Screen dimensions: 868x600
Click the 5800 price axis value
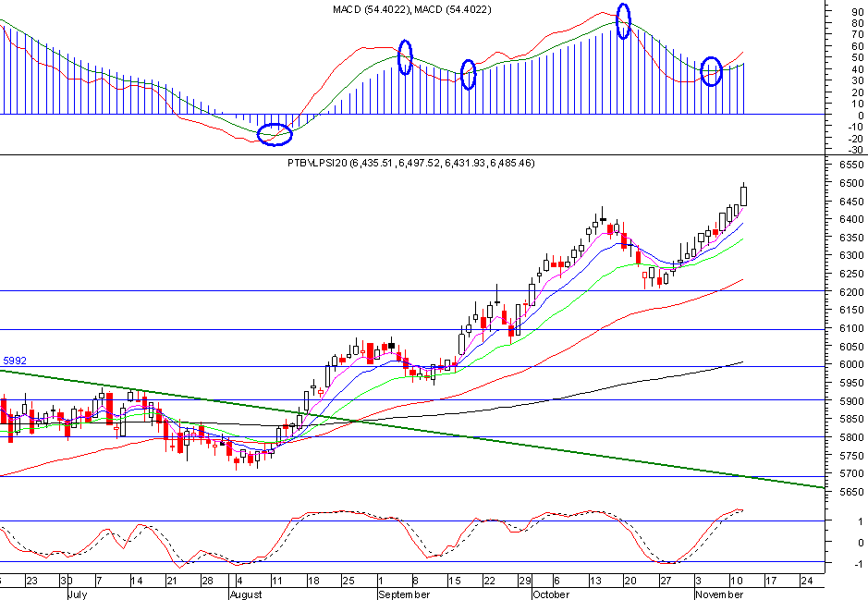click(851, 437)
